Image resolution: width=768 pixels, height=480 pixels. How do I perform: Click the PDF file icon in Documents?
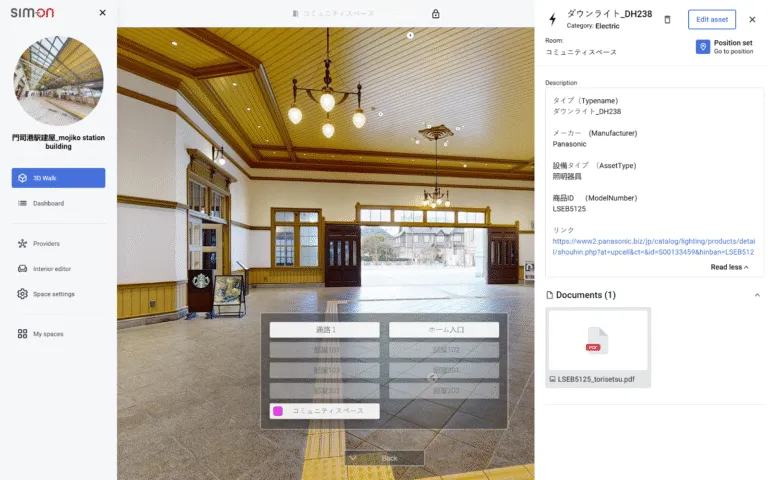(x=597, y=341)
